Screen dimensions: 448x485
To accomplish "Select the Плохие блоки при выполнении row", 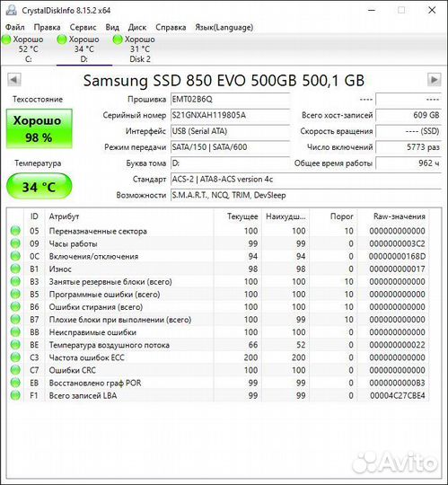I will [x=218, y=319].
